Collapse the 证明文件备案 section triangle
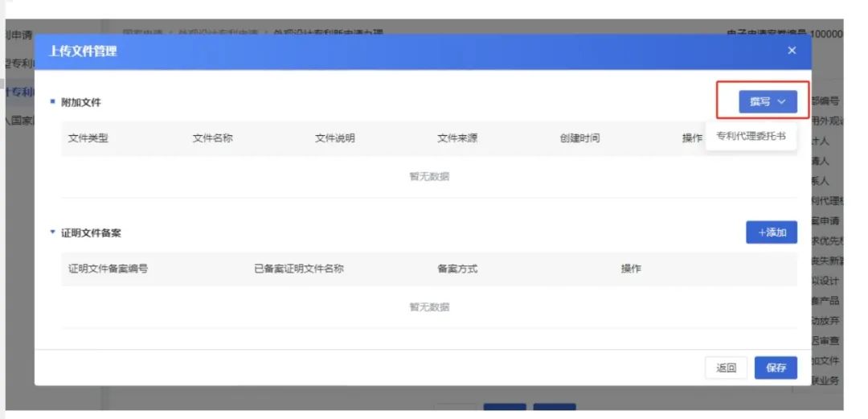Image resolution: width=868 pixels, height=419 pixels. tap(53, 232)
